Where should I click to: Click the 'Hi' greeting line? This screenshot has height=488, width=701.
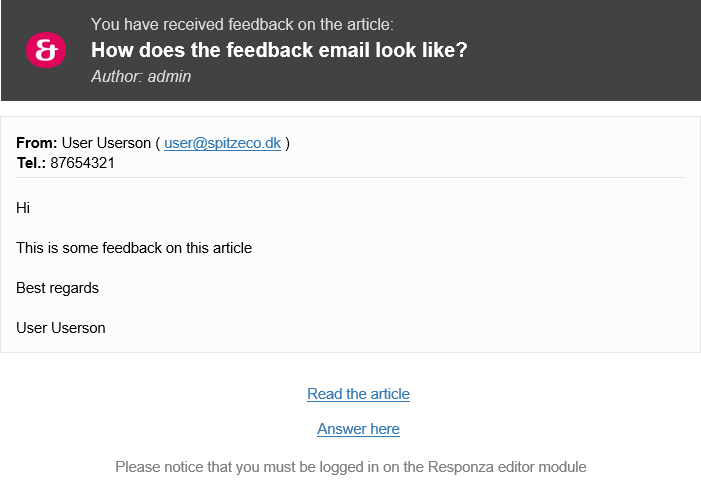pos(23,208)
